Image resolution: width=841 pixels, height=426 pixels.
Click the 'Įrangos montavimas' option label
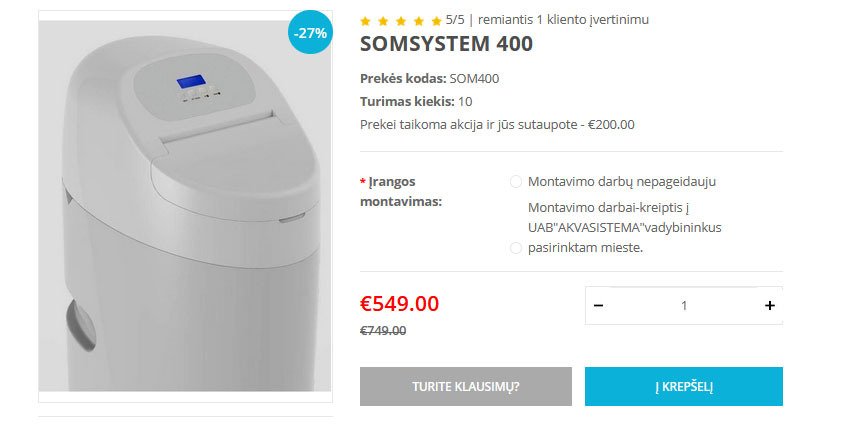(x=400, y=191)
